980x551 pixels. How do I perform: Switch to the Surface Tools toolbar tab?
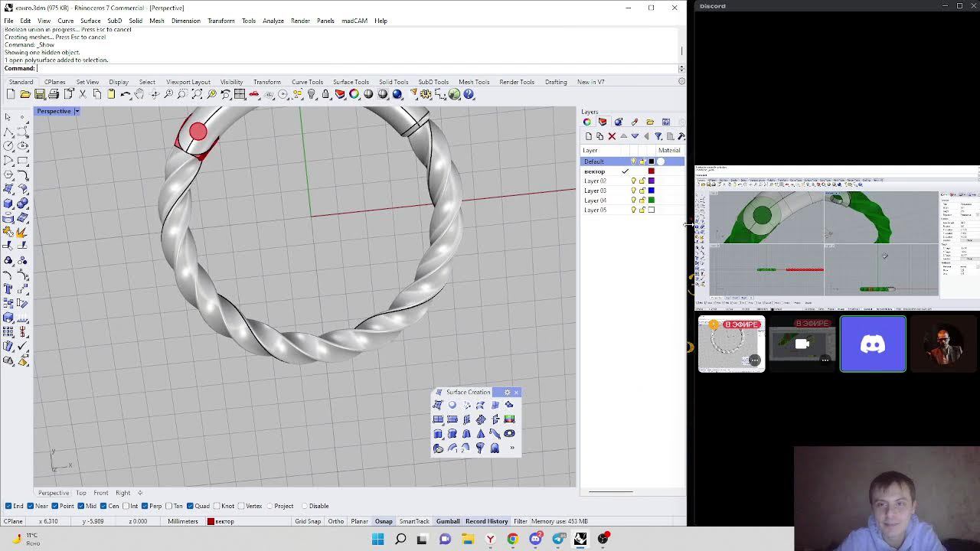click(x=351, y=82)
